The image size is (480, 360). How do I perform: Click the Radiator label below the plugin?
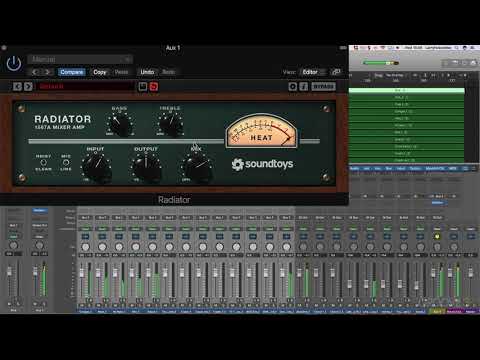click(x=174, y=200)
